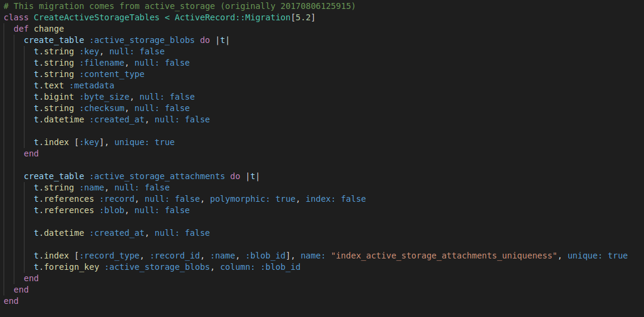Click the t.foreign_key method call
This screenshot has width=644, height=317.
click(66, 267)
